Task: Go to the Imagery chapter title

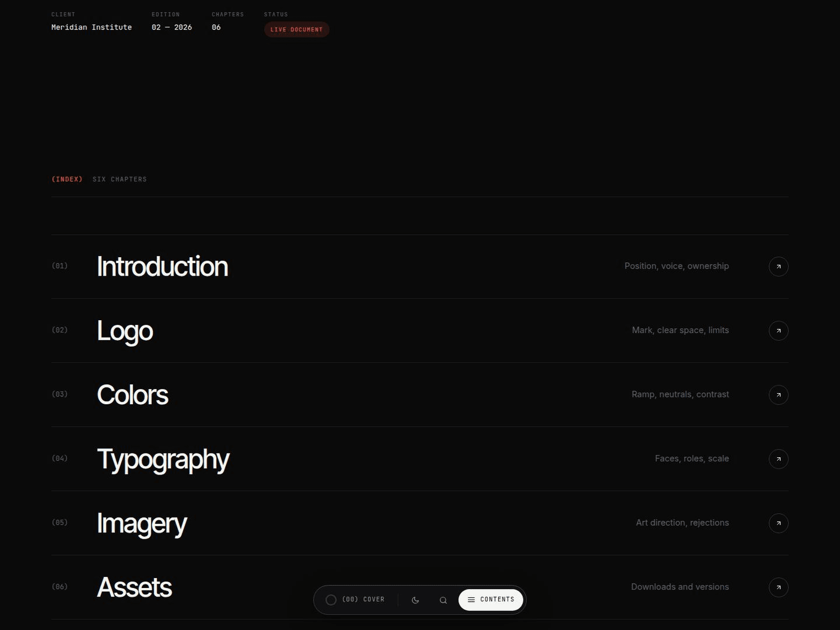Action: [142, 523]
